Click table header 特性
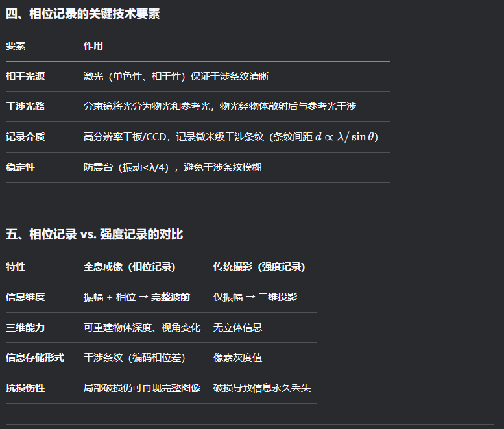Viewport: 504px width, 429px height. (x=16, y=267)
